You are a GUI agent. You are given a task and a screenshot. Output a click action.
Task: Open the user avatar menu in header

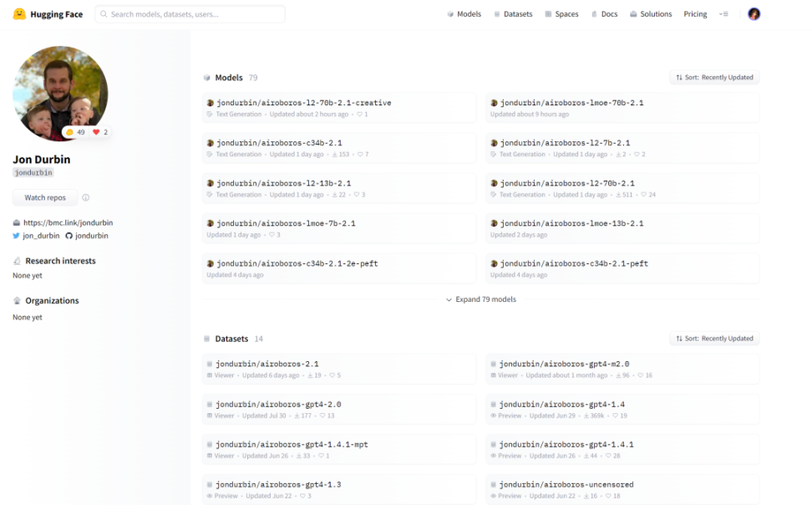coord(754,14)
